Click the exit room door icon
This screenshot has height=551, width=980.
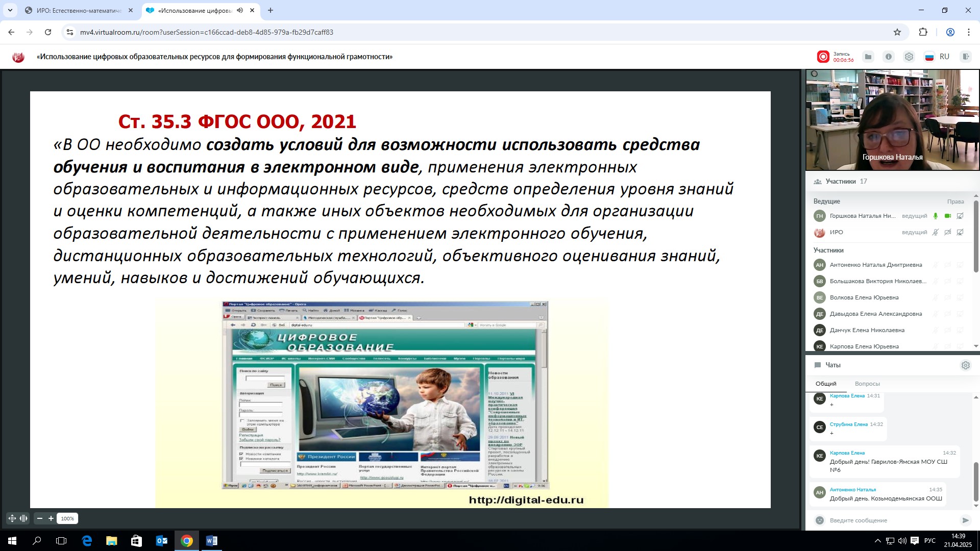(965, 57)
